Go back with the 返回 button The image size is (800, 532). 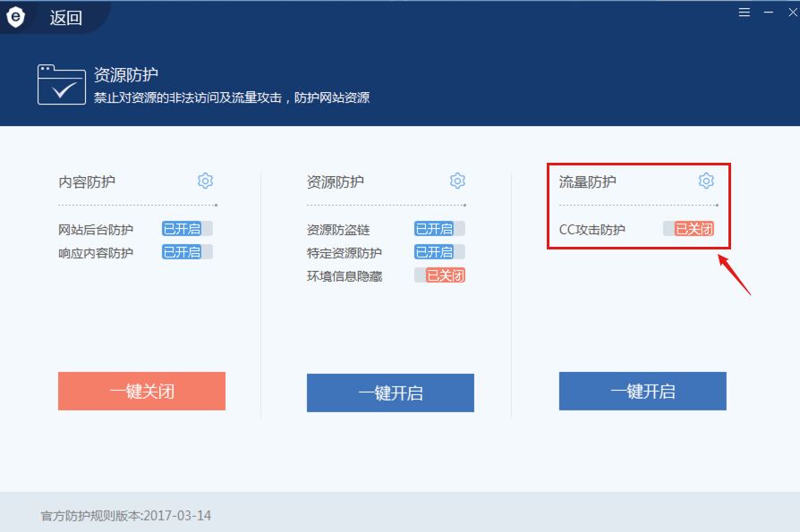[x=66, y=18]
